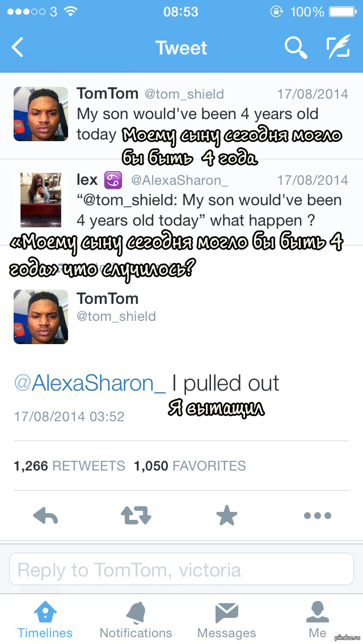Switch to the Timelines tab
The width and height of the screenshot is (363, 644).
click(45, 620)
